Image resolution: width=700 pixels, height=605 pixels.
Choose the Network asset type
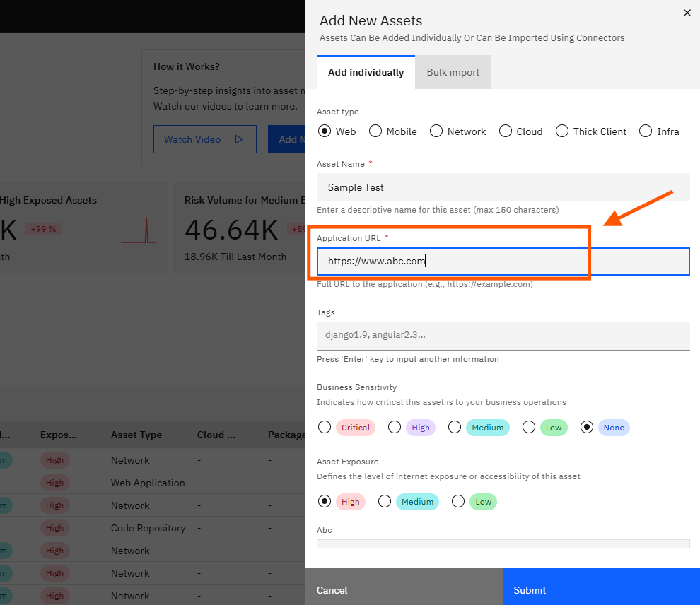pyautogui.click(x=436, y=131)
